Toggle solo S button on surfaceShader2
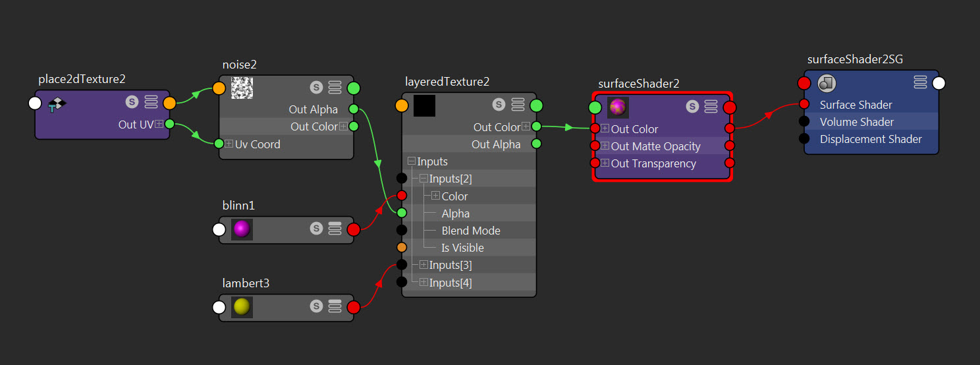The image size is (980, 365). tap(692, 106)
